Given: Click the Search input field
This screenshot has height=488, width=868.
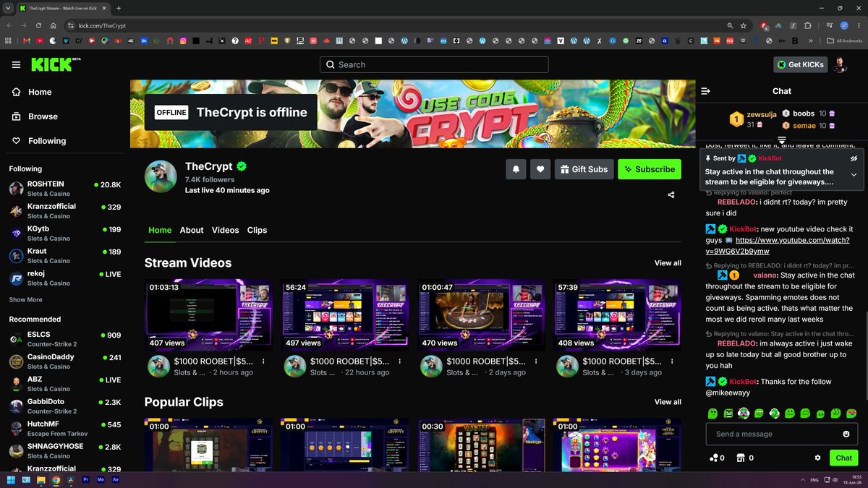Looking at the screenshot, I should (434, 64).
